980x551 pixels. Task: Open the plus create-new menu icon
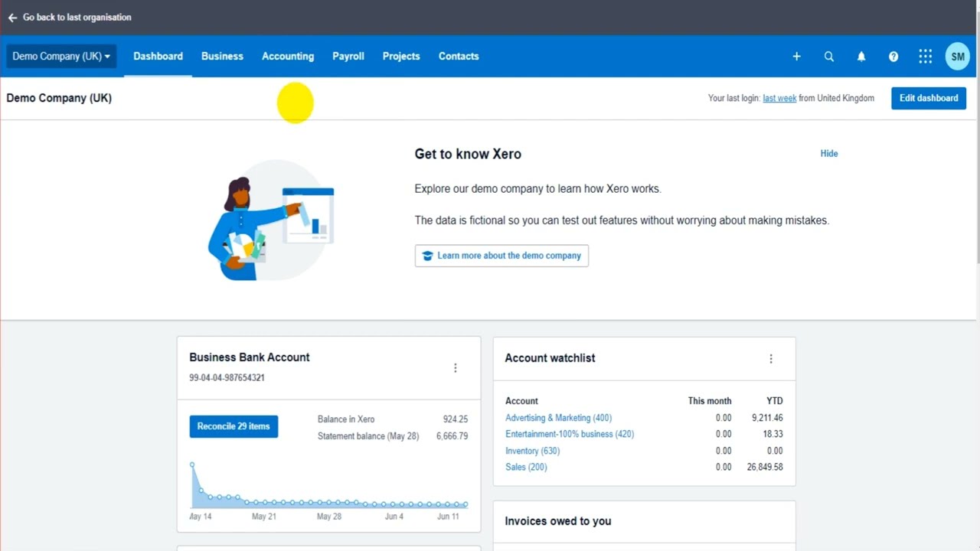point(796,57)
